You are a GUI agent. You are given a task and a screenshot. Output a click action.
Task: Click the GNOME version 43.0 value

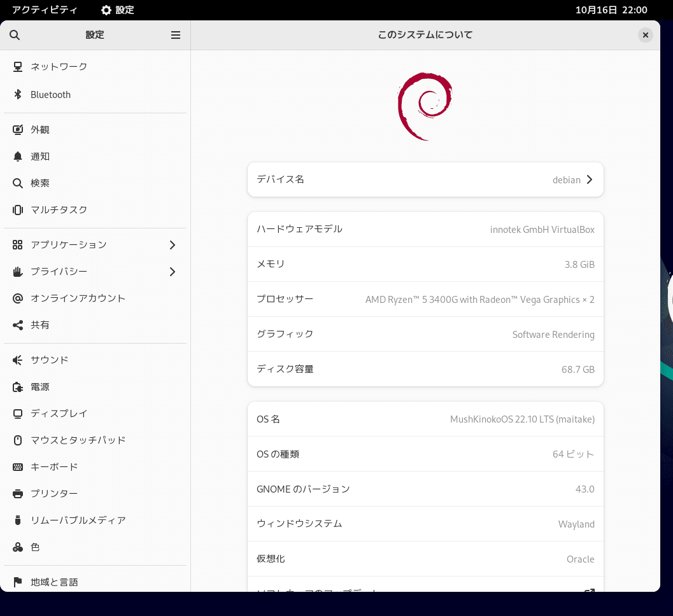584,489
